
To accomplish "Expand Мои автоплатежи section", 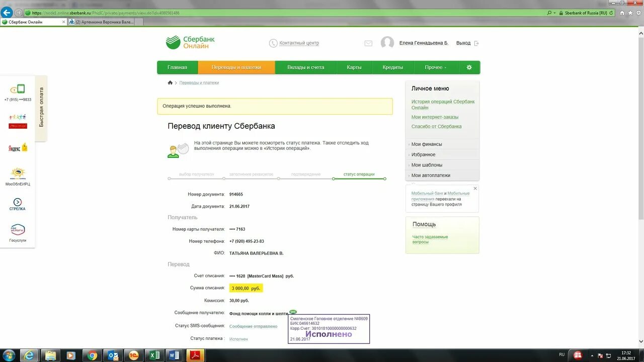I will (x=442, y=175).
